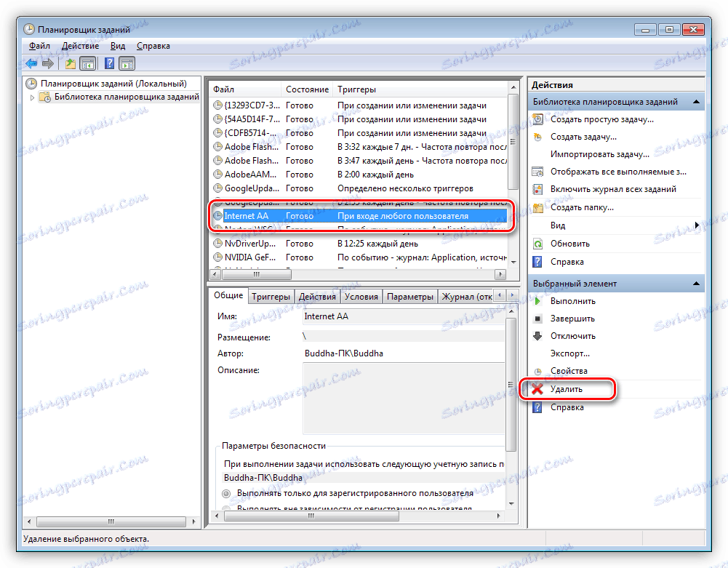Image resolution: width=728 pixels, height=568 pixels.
Task: Open Справка under Библиотека планировщика заданий actions
Action: [x=567, y=262]
